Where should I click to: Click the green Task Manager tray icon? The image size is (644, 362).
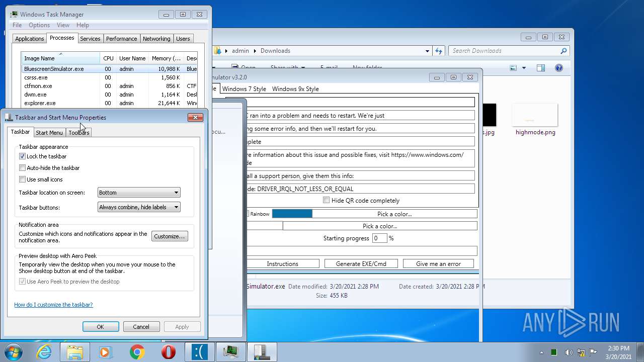[x=554, y=352]
